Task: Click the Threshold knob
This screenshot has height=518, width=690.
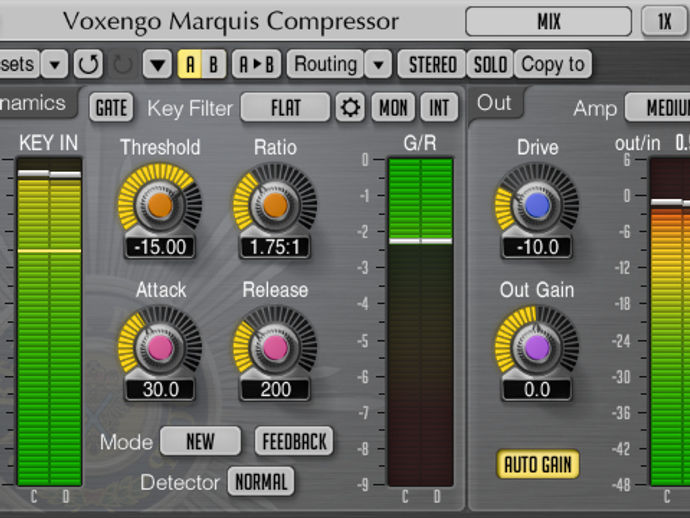Action: pos(160,205)
